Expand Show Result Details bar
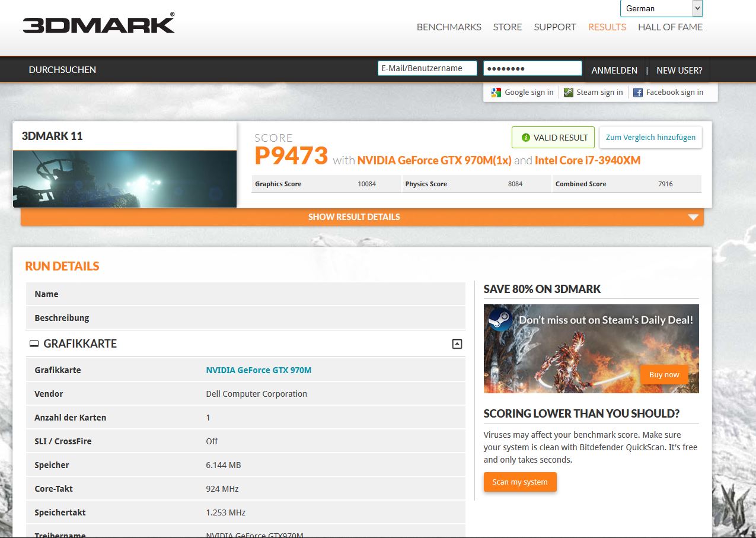The height and width of the screenshot is (538, 756). [362, 217]
